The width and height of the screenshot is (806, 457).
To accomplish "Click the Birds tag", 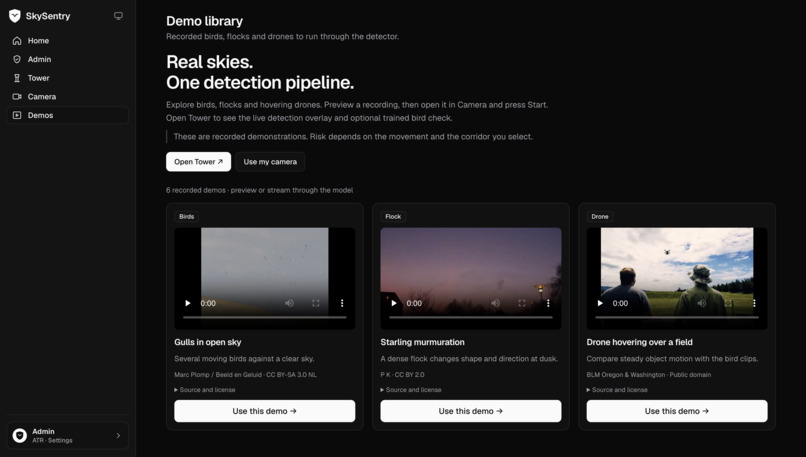I will 187,216.
